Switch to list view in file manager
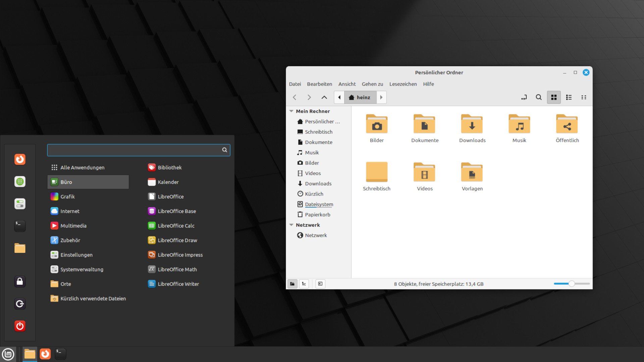This screenshot has height=362, width=644. pos(569,97)
